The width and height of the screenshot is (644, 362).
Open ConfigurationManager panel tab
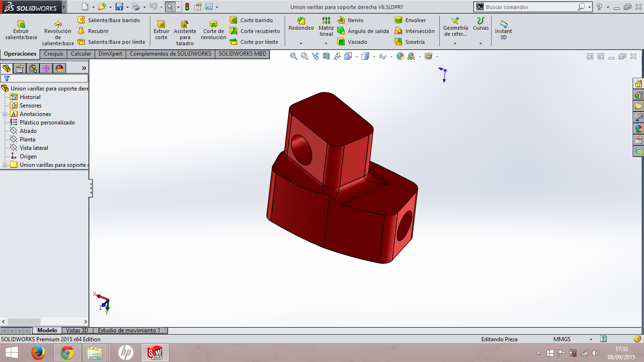click(33, 68)
